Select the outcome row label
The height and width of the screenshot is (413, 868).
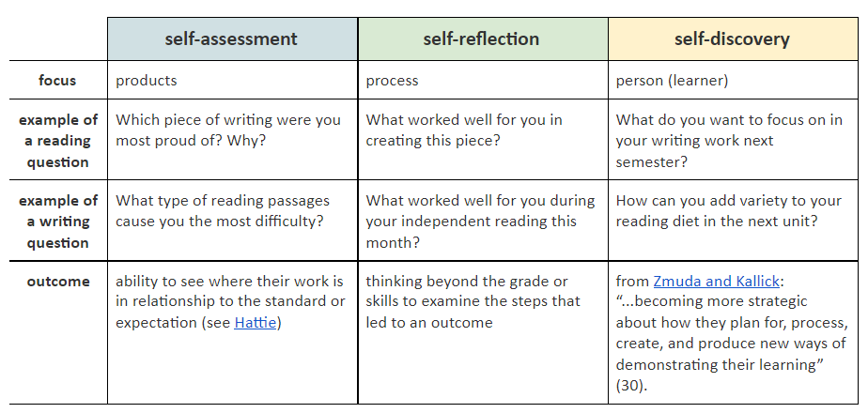(x=57, y=282)
